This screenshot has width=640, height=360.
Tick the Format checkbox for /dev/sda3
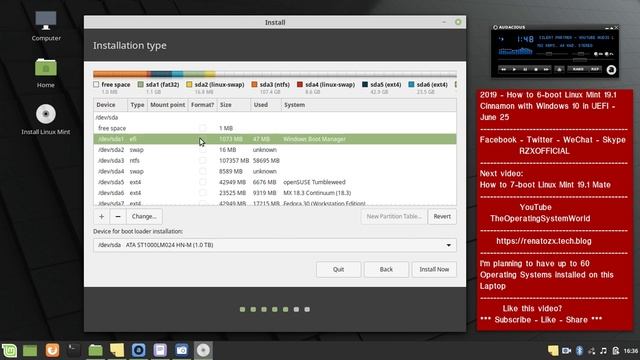tap(202, 160)
